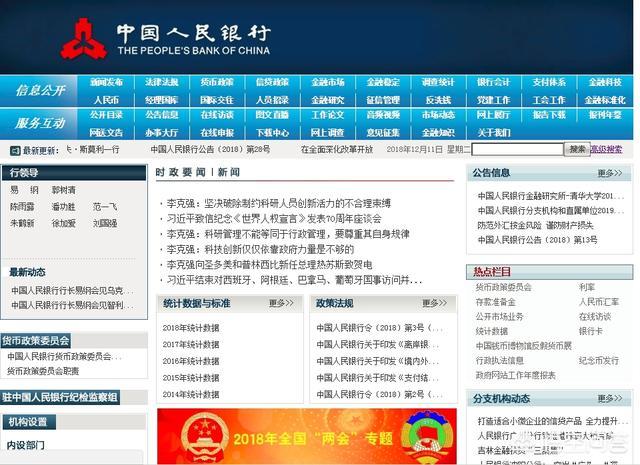Open headline 李克强:科技创新仅仅依靠政府力量是不够的
The image size is (640, 465).
click(x=260, y=249)
